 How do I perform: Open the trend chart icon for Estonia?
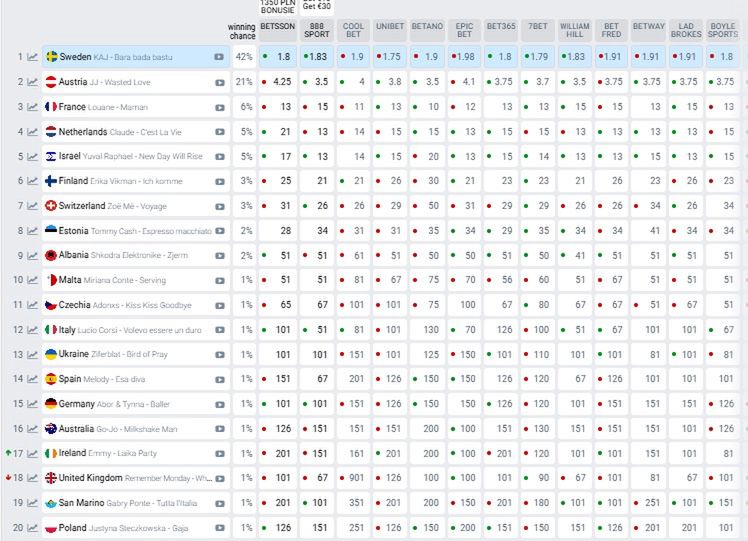(32, 231)
